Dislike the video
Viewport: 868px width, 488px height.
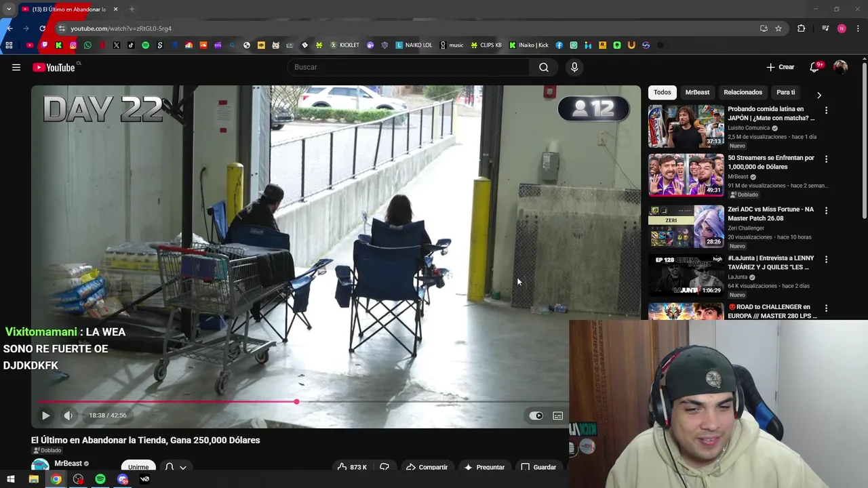pyautogui.click(x=384, y=467)
